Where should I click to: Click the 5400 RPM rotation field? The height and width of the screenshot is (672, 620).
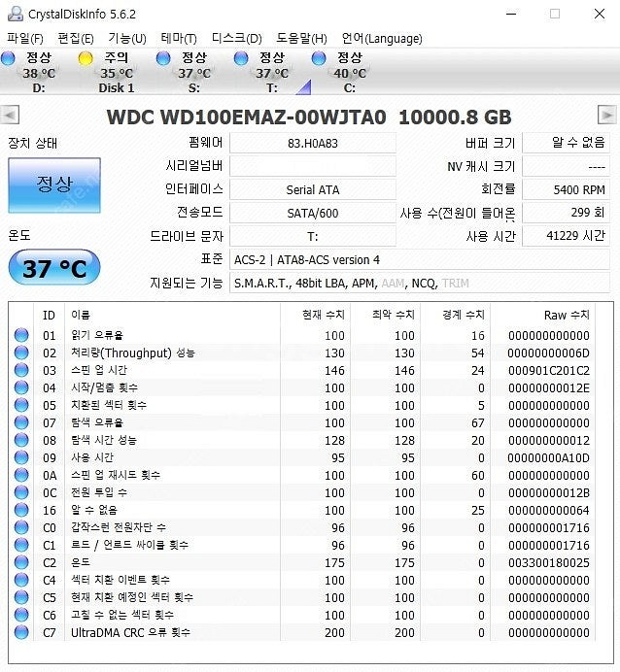tap(566, 189)
